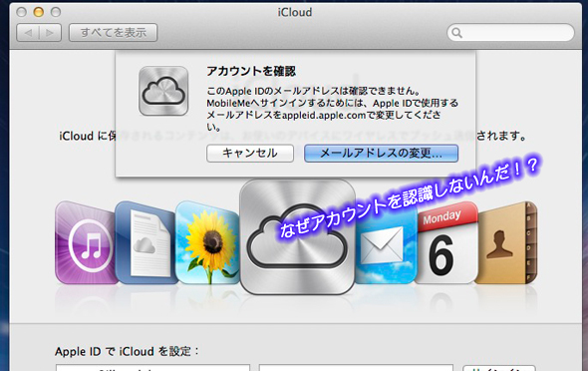Click the キャンセル button
Screen dimensions: 588x371
click(x=250, y=154)
